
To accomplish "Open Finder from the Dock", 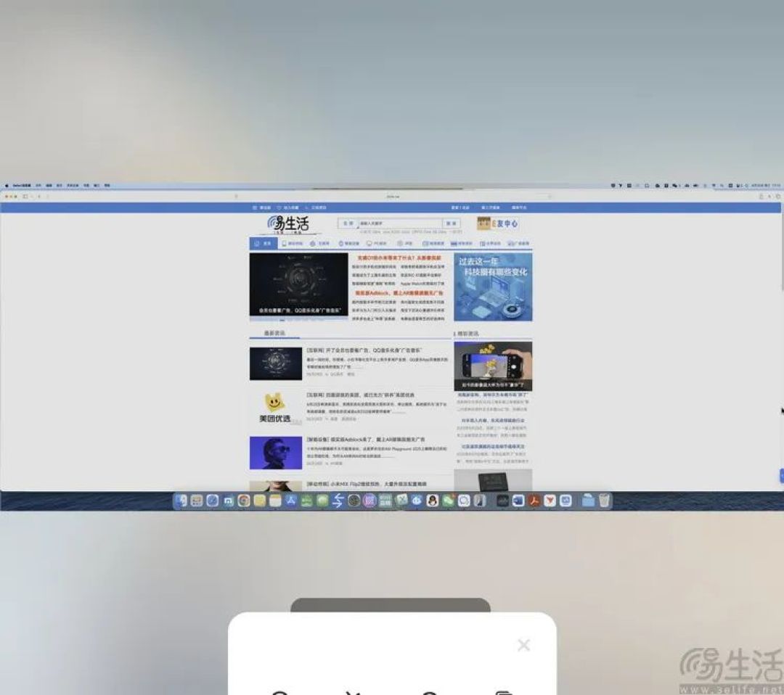I will tap(181, 500).
